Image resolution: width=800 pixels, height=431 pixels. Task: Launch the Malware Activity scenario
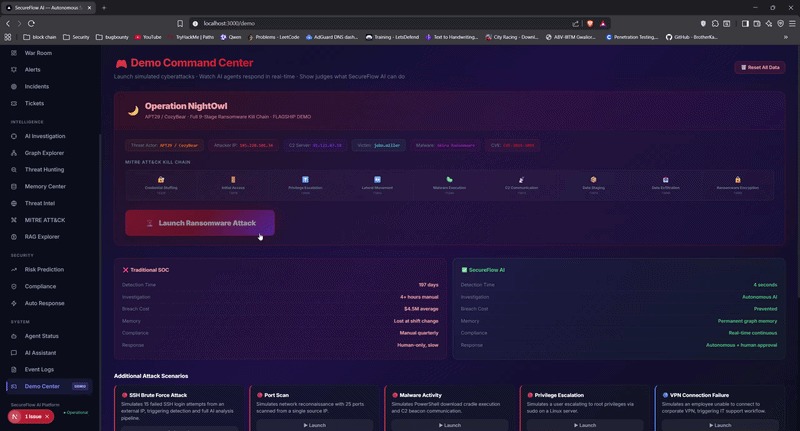point(449,425)
